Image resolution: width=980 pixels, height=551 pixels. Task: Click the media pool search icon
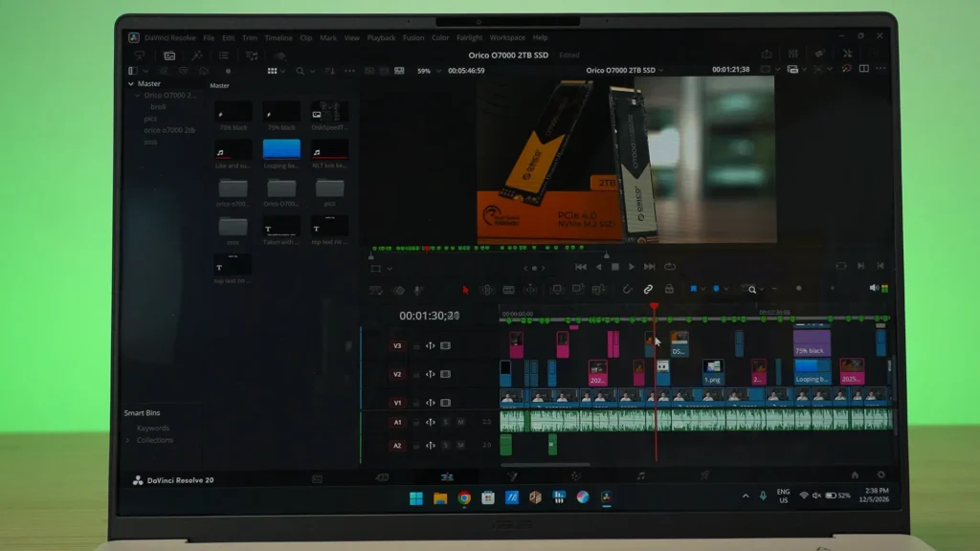pos(300,71)
